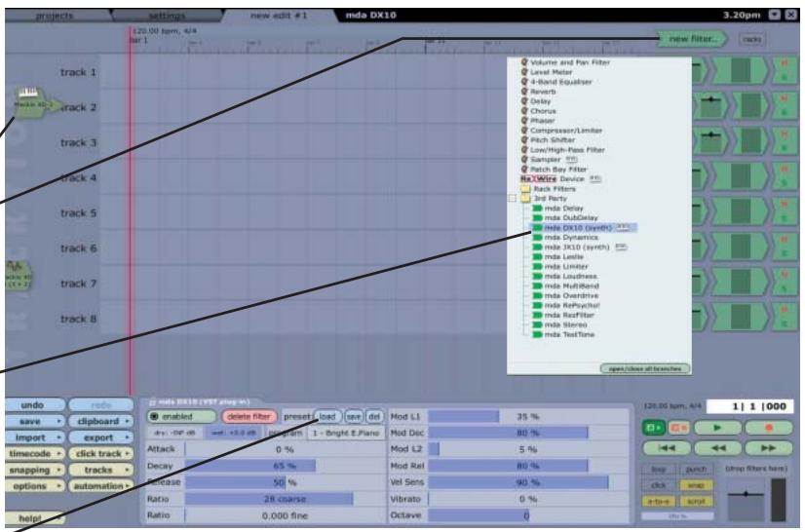Start playback with the play button
This screenshot has height=532, width=805.
[717, 427]
